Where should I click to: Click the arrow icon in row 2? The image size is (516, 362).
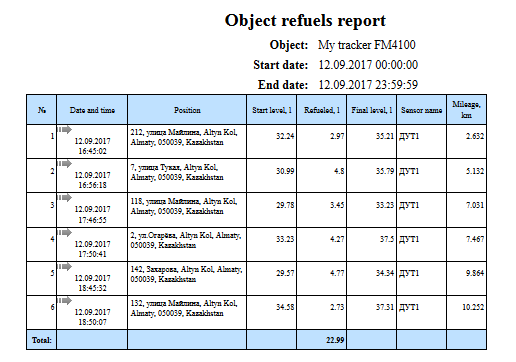tap(65, 164)
